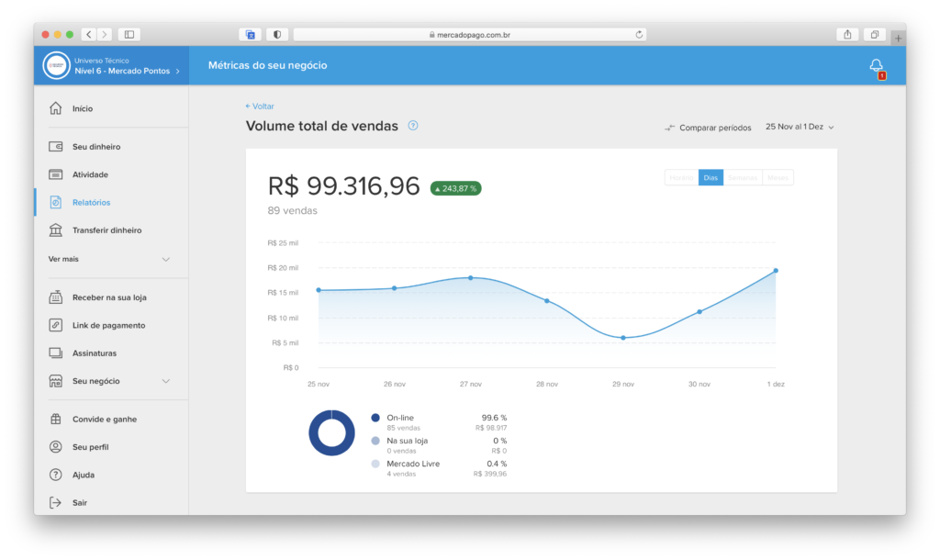Viewport: 940px width, 560px height.
Task: Click the Transferir dinheiro bank icon
Action: tap(56, 230)
